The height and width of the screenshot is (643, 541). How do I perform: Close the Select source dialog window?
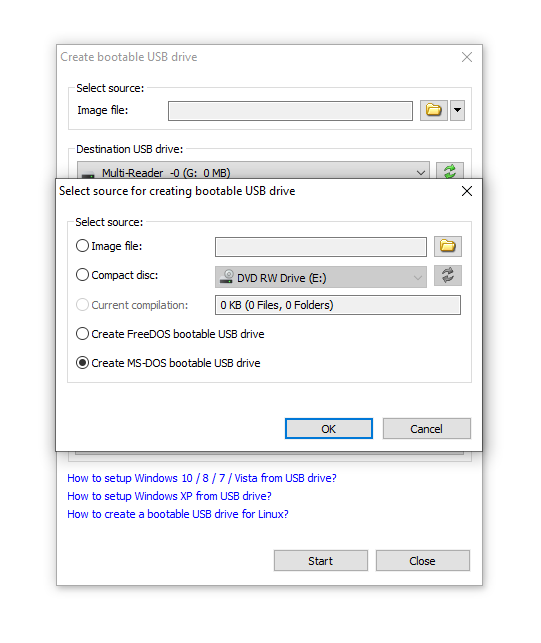[x=467, y=191]
